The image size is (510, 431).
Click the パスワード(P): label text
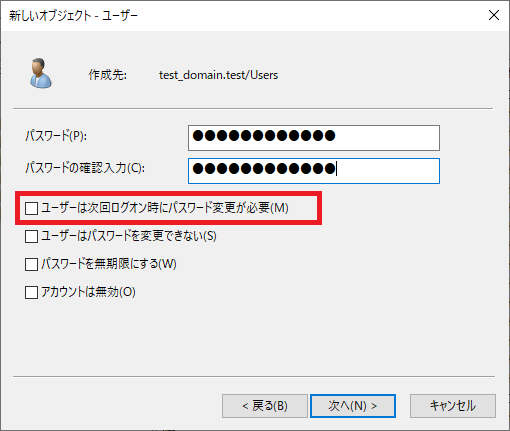[x=56, y=136]
